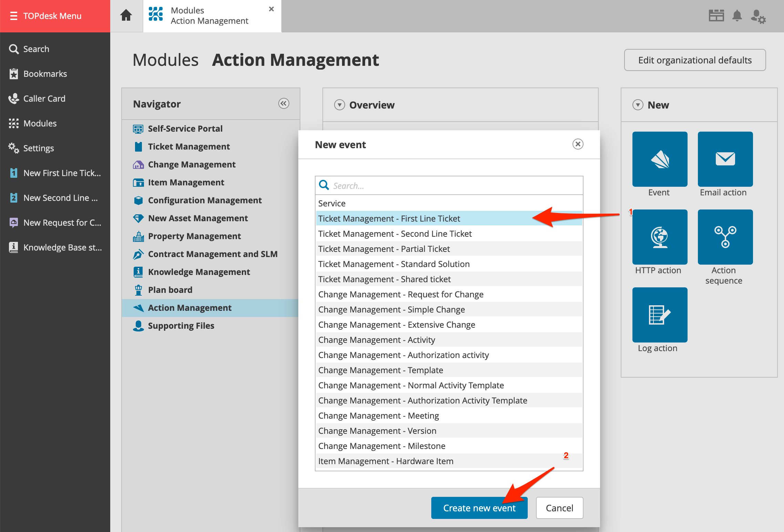Click Cancel in the dialog
The width and height of the screenshot is (784, 532).
click(559, 508)
